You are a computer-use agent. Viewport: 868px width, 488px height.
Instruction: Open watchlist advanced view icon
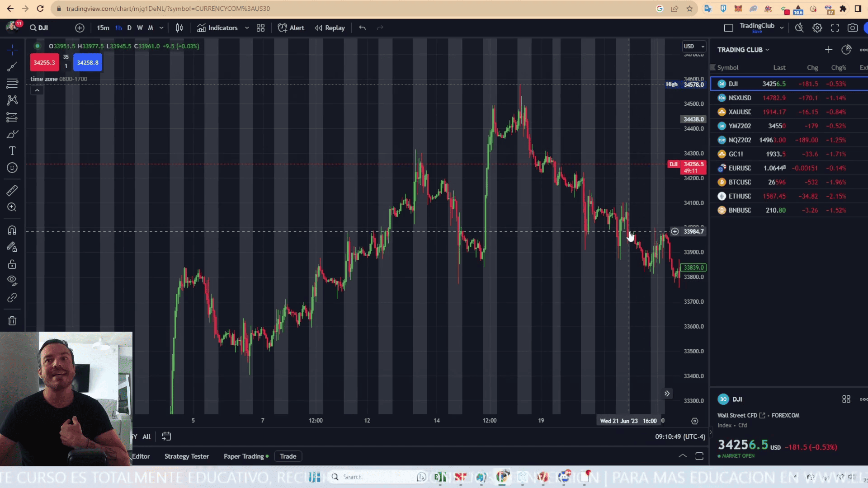click(846, 50)
